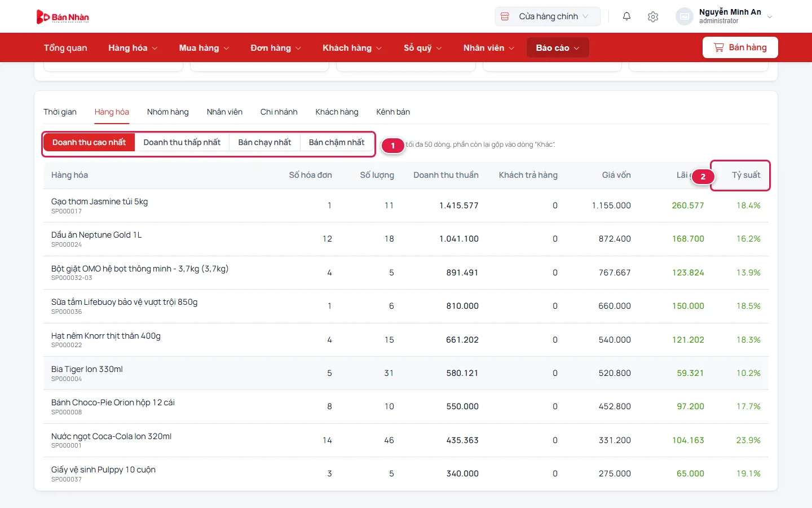
Task: Expand the Cửa hàng chính store selector
Action: point(548,16)
